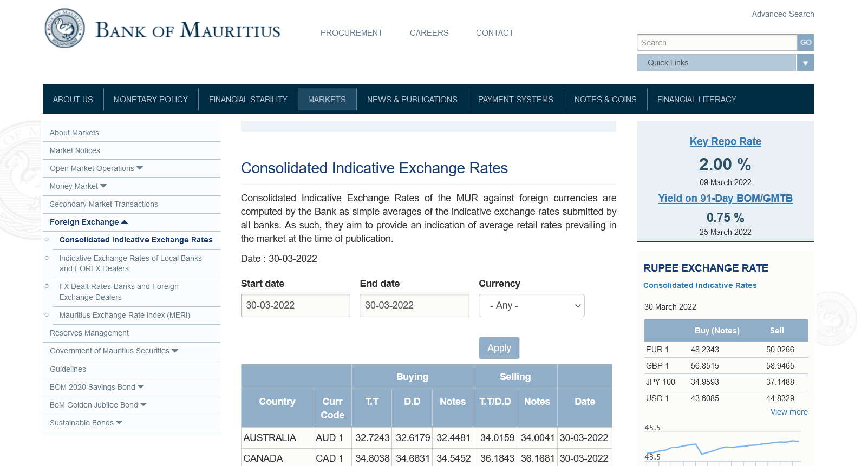Image resolution: width=868 pixels, height=466 pixels.
Task: Open the Quick Links dropdown arrow
Action: point(805,63)
